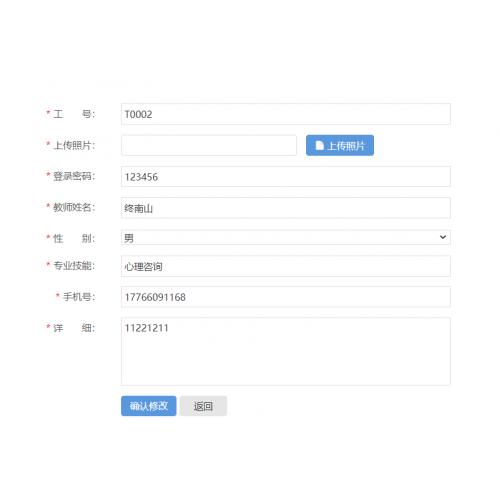Click the gender dropdown chevron arrow
Viewport: 500px width, 500px height.
coord(443,237)
